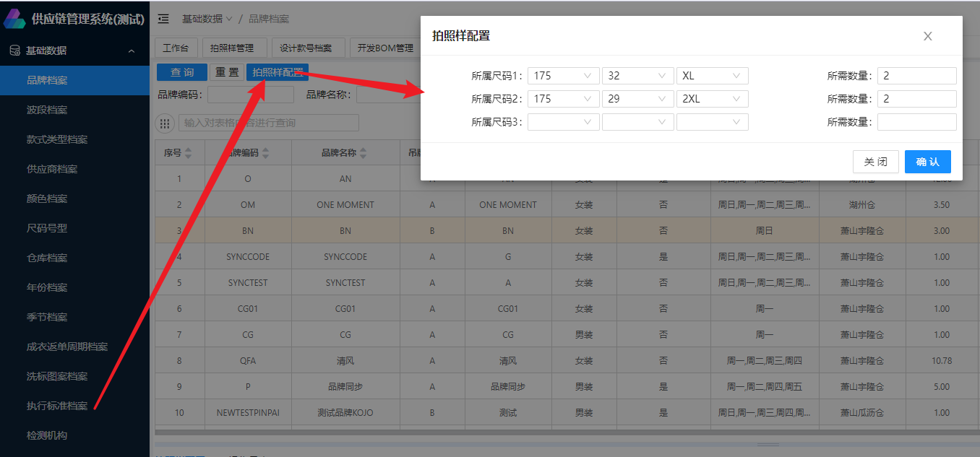Focus the table content search box

268,123
